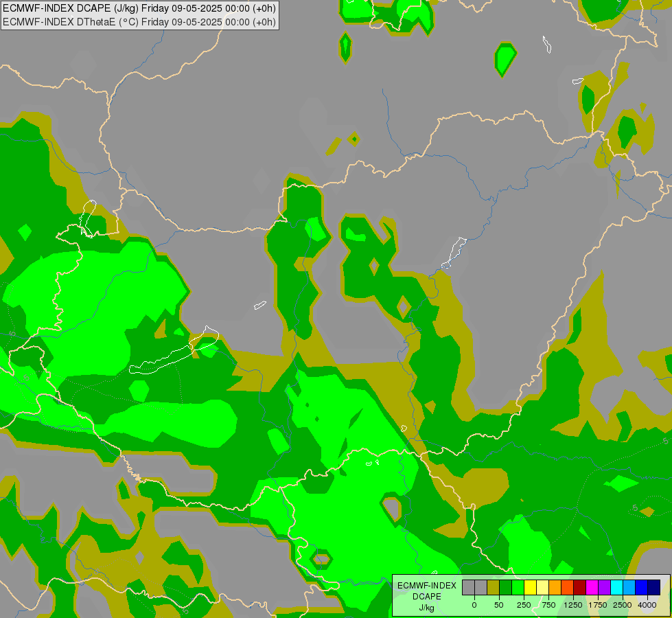The width and height of the screenshot is (672, 618).
Task: Pick the orange legend swatch
Action: (x=555, y=587)
